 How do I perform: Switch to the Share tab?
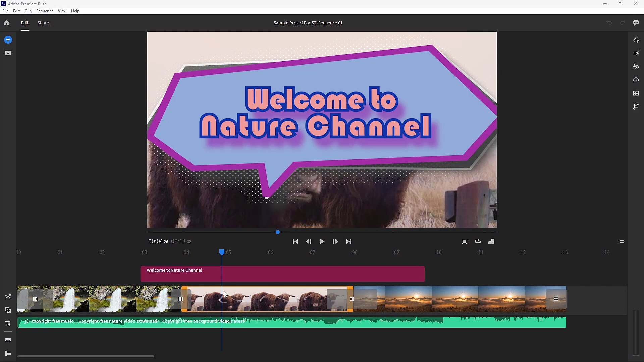click(x=43, y=23)
